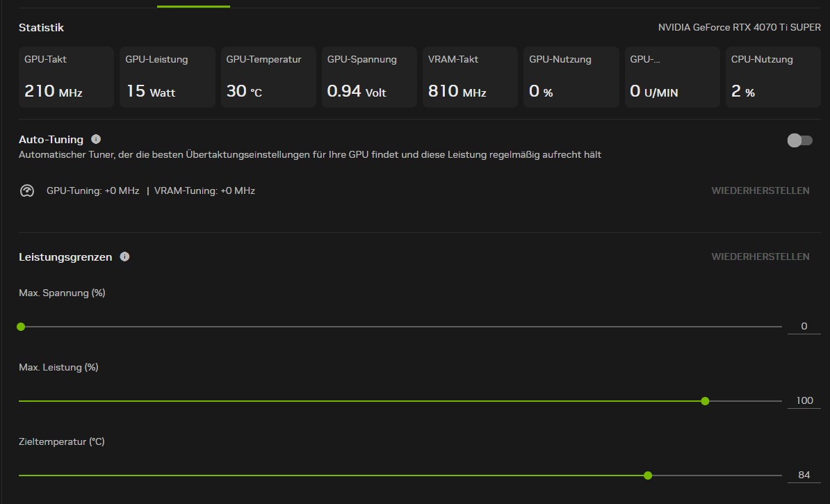830x504 pixels.
Task: Select the CPU-Nutzung statistic card
Action: pos(774,77)
